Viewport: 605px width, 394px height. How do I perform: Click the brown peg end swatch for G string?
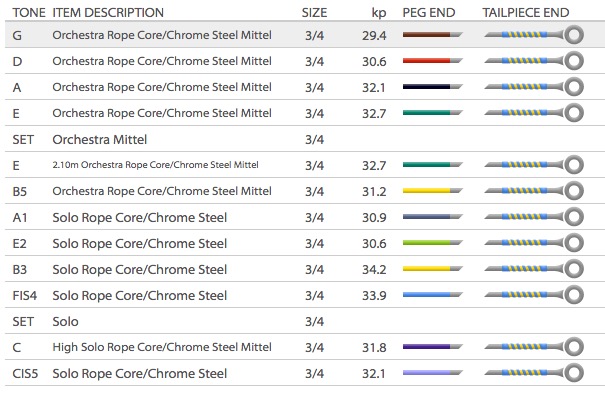[x=432, y=35]
